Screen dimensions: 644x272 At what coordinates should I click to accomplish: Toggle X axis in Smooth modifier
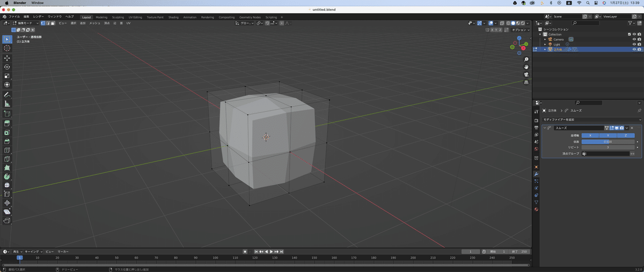click(590, 135)
